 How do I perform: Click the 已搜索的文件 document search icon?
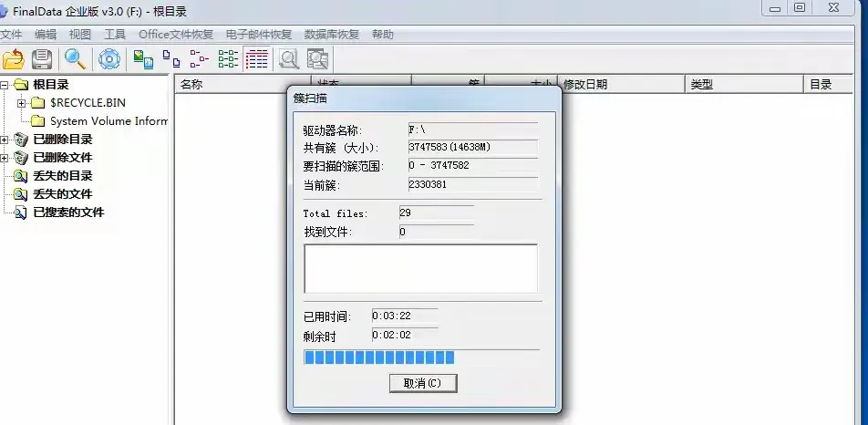coord(21,212)
